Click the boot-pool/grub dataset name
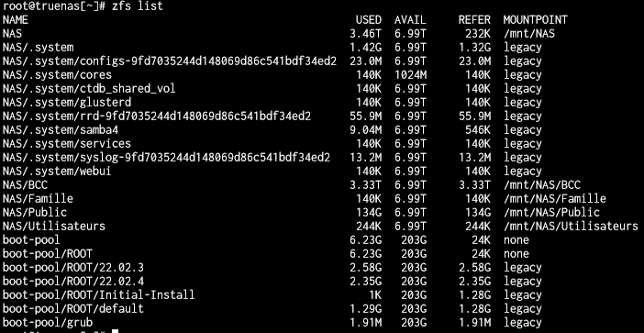This screenshot has width=644, height=333. pyautogui.click(x=48, y=322)
